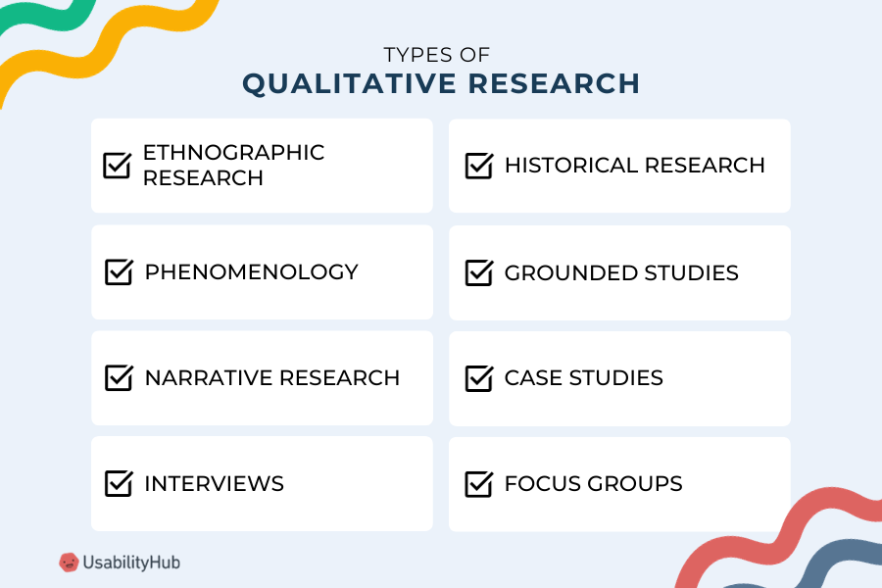The image size is (882, 588).
Task: Toggle the Ethnographic Research checkbox
Action: (x=117, y=166)
